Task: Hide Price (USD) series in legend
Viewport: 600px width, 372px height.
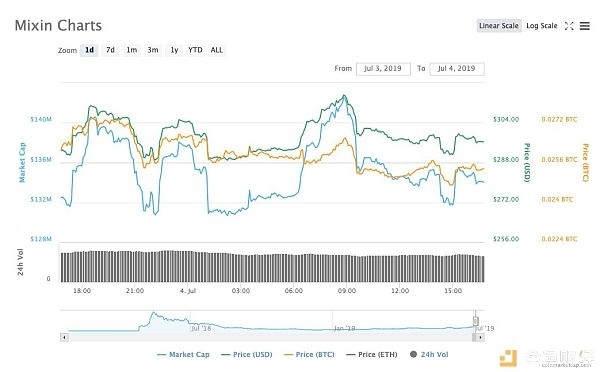Action: [247, 354]
